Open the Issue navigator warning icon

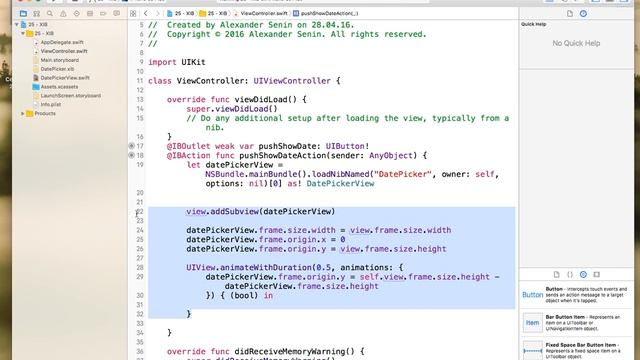63,13
